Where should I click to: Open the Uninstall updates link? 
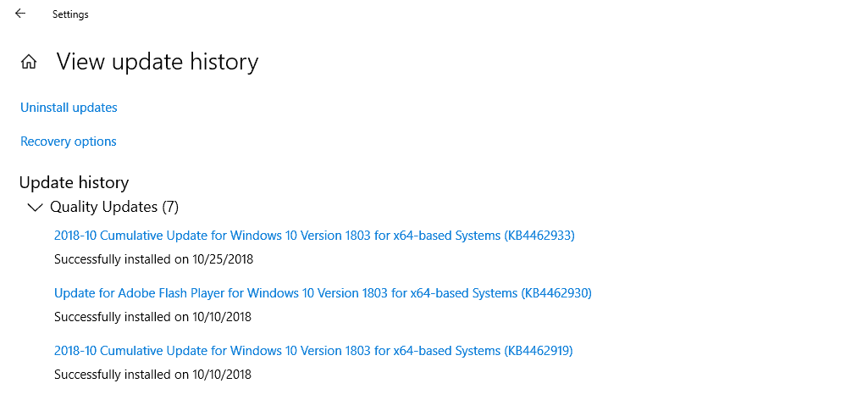click(x=69, y=108)
